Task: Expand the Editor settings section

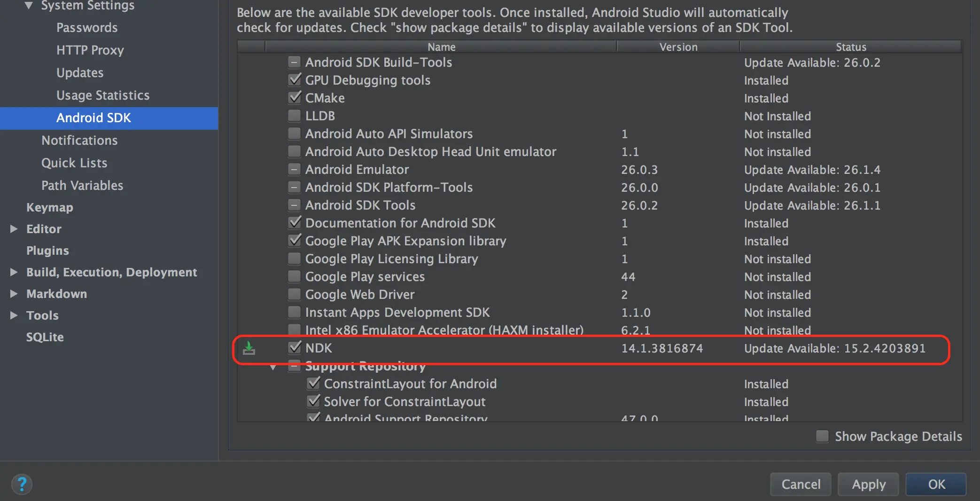Action: point(14,229)
